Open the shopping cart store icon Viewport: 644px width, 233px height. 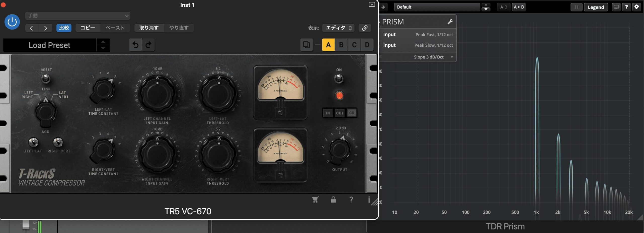click(315, 200)
